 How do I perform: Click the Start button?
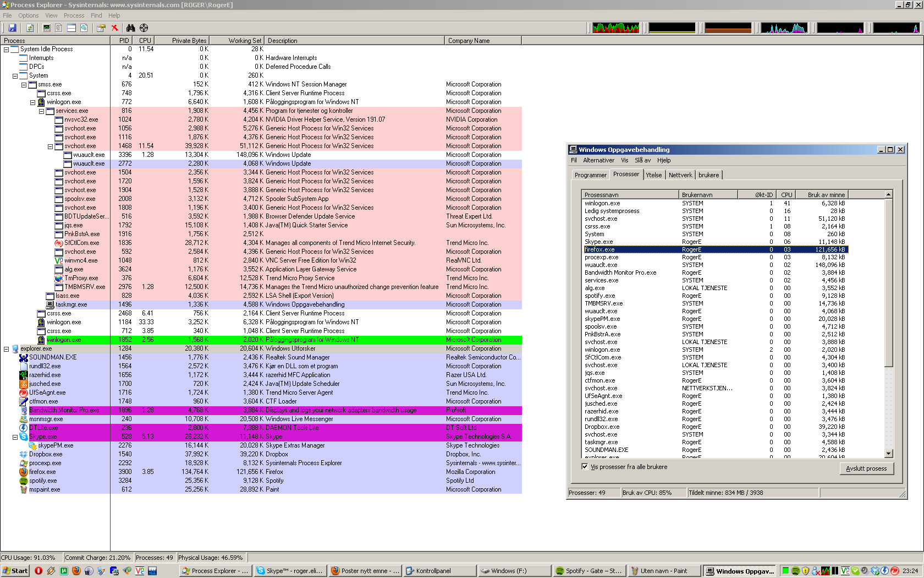[15, 571]
